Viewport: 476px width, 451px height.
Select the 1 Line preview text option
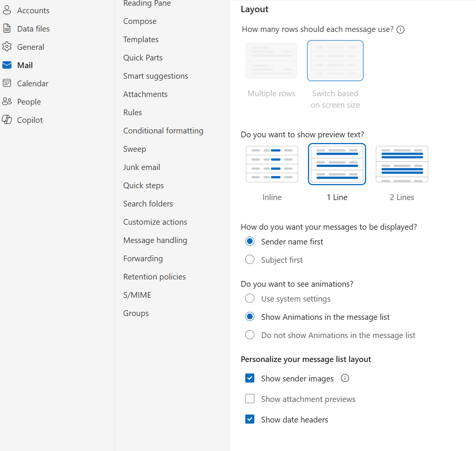click(337, 164)
